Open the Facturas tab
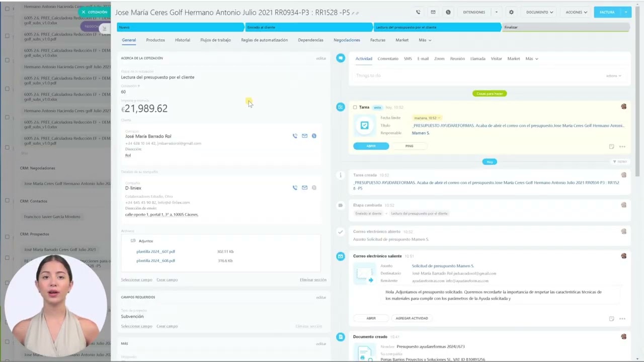The height and width of the screenshot is (362, 644). (x=378, y=40)
